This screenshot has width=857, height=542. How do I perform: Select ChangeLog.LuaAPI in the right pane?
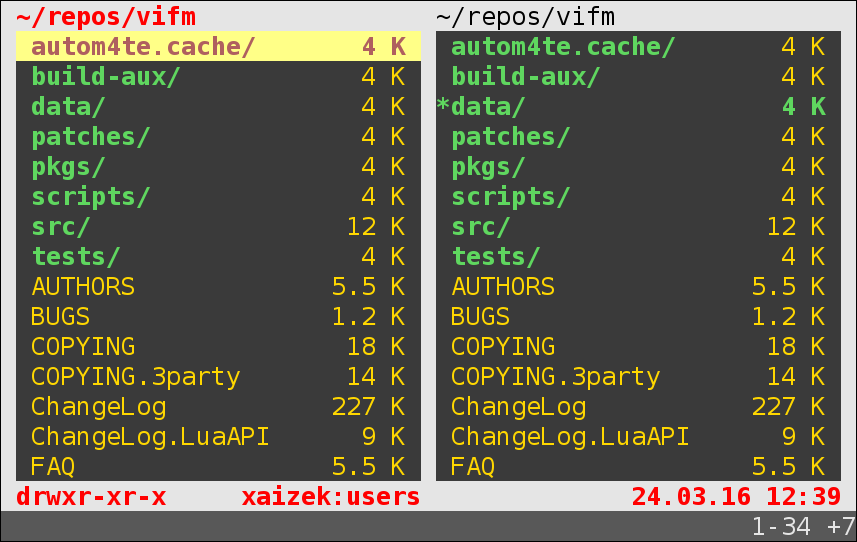pos(638,437)
